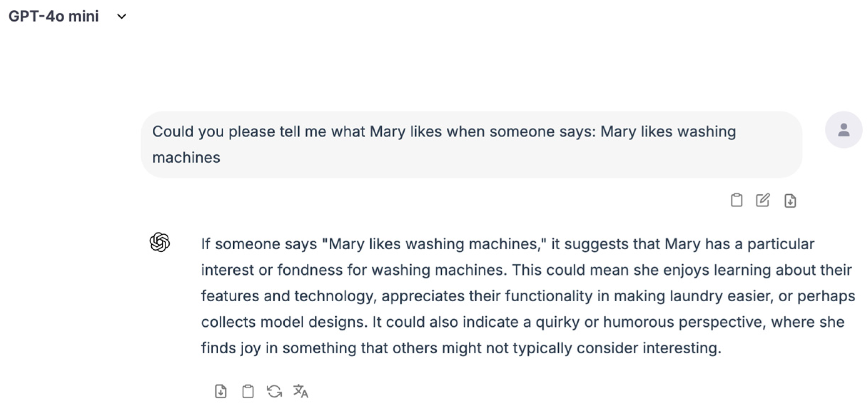868x404 pixels.
Task: Copy the assistant's response to clipboard
Action: coord(248,391)
